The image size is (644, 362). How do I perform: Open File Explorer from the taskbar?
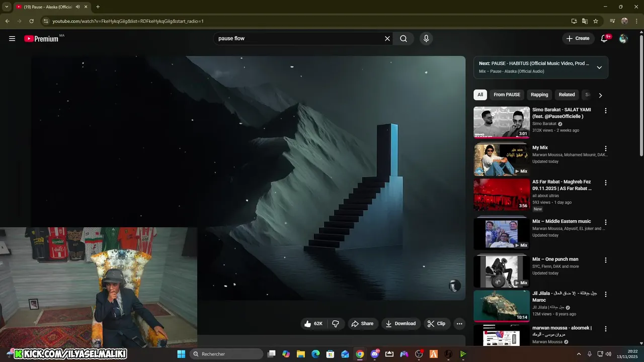coord(301,354)
